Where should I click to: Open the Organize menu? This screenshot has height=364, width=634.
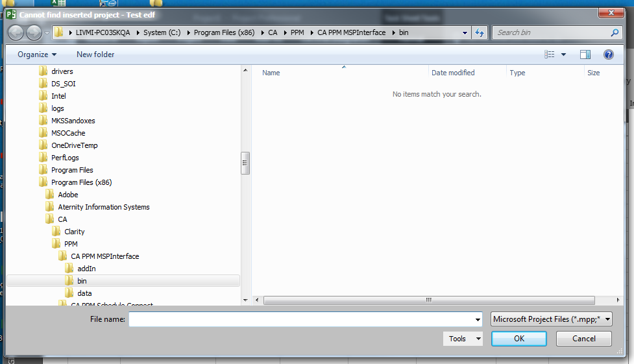pyautogui.click(x=37, y=55)
